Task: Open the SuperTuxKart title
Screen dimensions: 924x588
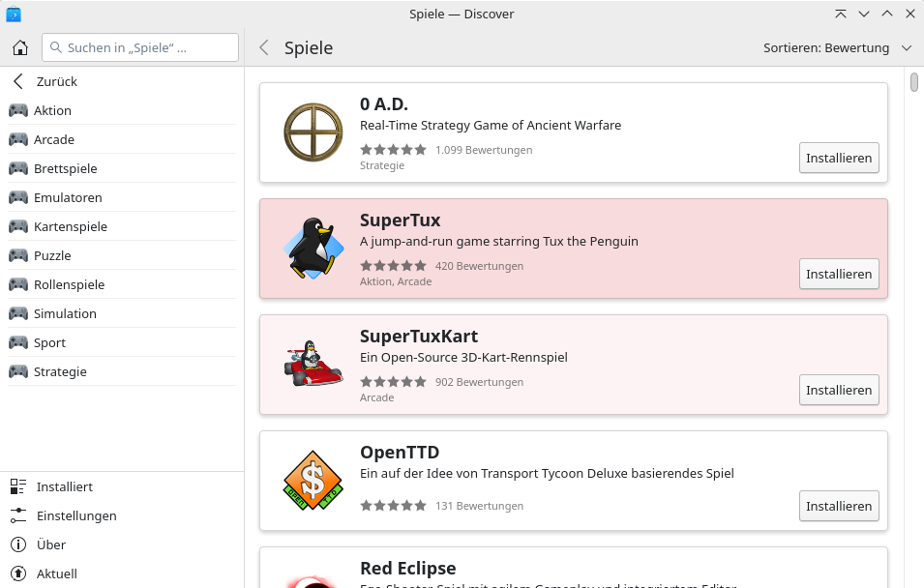Action: [x=419, y=337]
